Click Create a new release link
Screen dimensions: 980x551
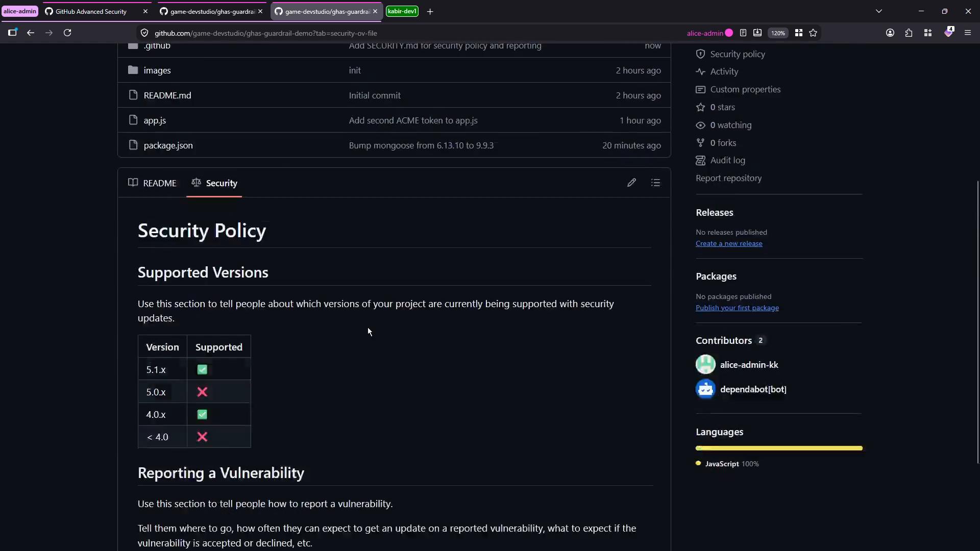coord(729,244)
